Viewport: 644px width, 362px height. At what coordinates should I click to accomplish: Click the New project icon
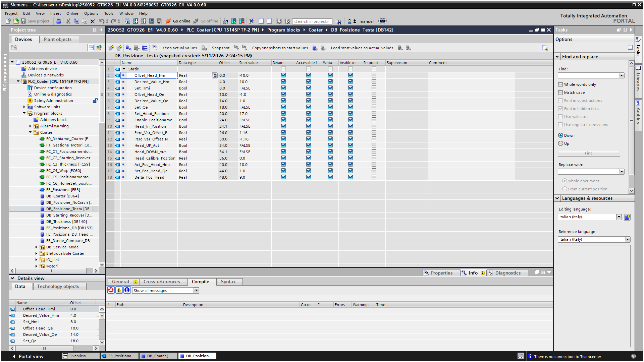[x=8, y=21]
